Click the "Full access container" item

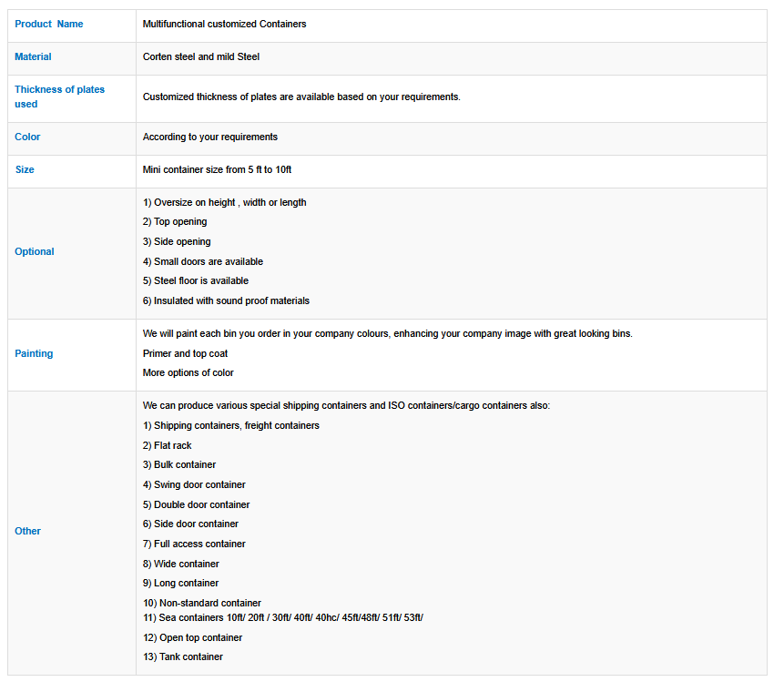[x=194, y=544]
